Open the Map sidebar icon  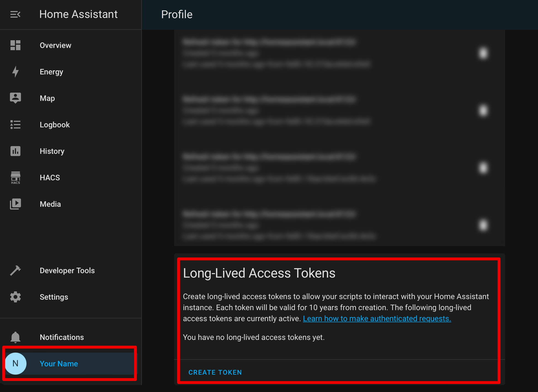tap(15, 98)
